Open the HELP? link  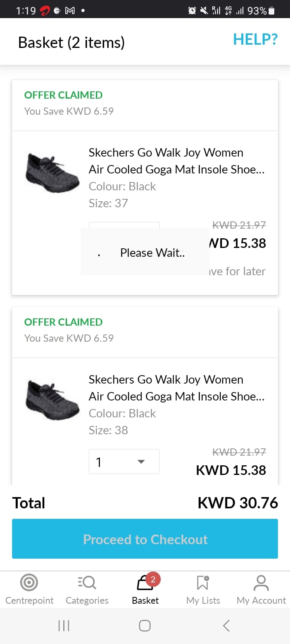point(255,39)
